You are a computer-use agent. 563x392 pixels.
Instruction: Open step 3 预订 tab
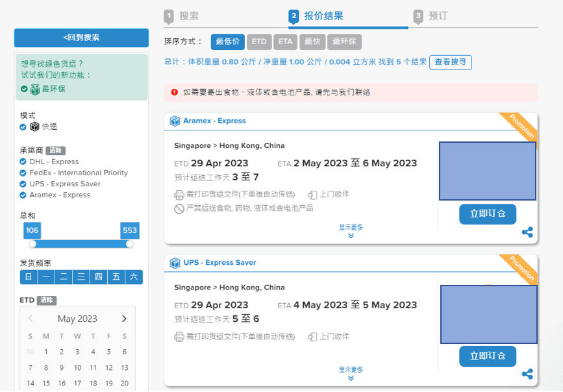pos(430,16)
